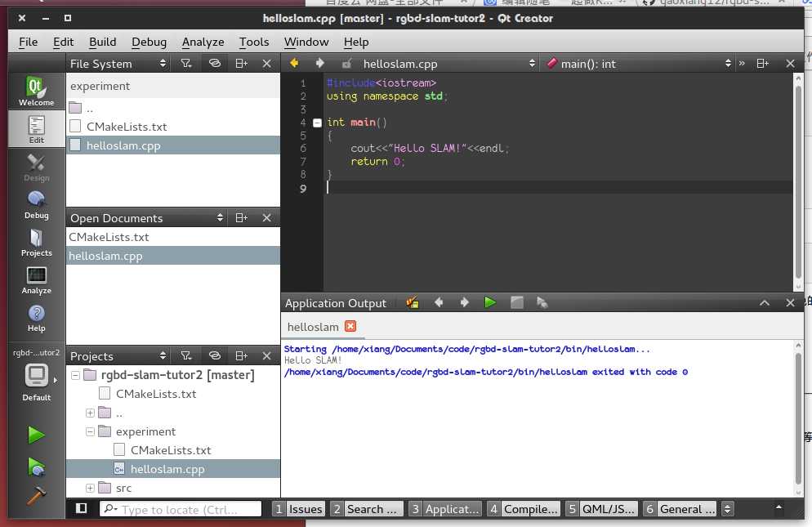Split the File System pane
Viewport: 812px width, 527px height.
coord(241,63)
